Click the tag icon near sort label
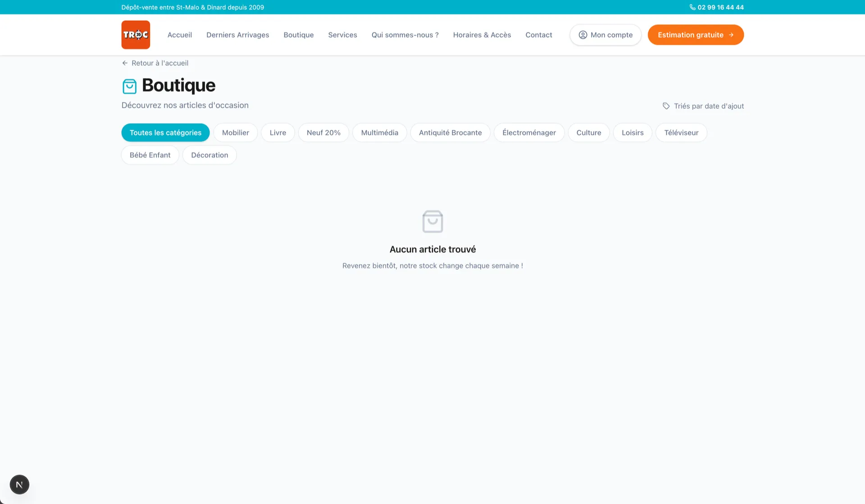Viewport: 865px width, 504px height. coord(666,106)
